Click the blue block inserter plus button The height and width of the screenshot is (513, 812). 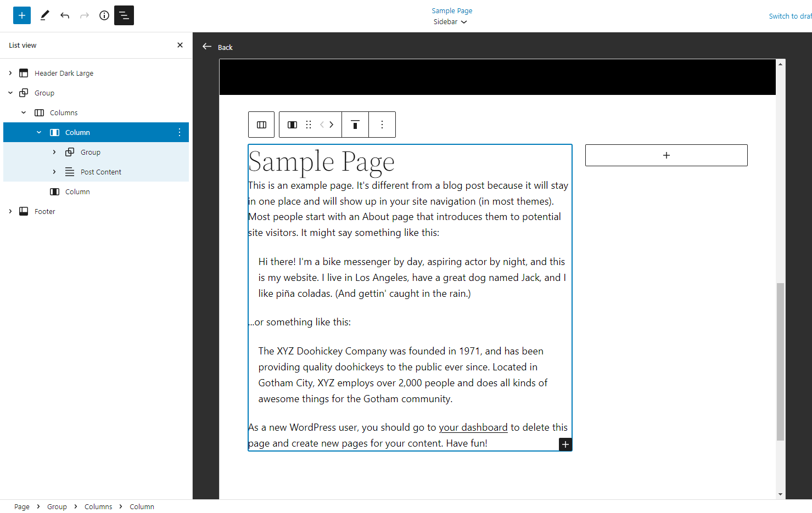point(22,15)
